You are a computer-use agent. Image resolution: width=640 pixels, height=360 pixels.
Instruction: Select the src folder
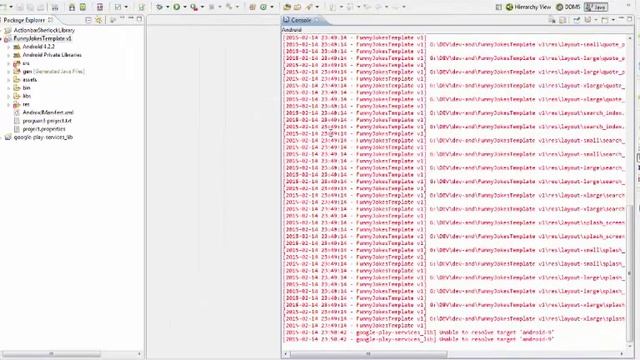coord(26,63)
